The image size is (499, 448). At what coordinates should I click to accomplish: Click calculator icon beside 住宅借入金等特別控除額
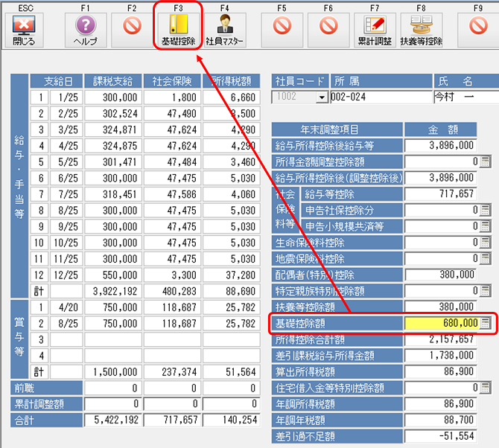pyautogui.click(x=486, y=388)
